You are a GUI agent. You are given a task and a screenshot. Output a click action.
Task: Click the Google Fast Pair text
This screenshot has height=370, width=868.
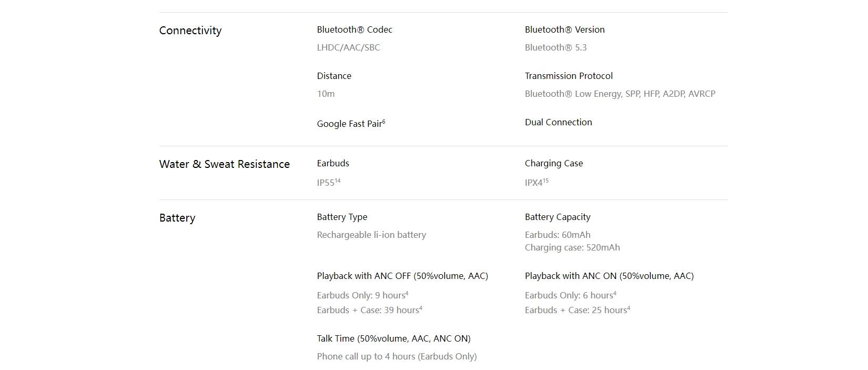point(349,124)
